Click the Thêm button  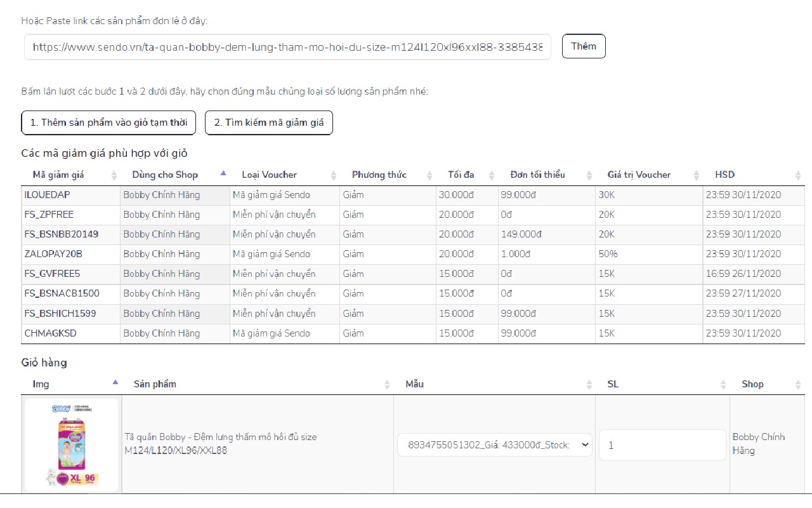click(x=584, y=46)
